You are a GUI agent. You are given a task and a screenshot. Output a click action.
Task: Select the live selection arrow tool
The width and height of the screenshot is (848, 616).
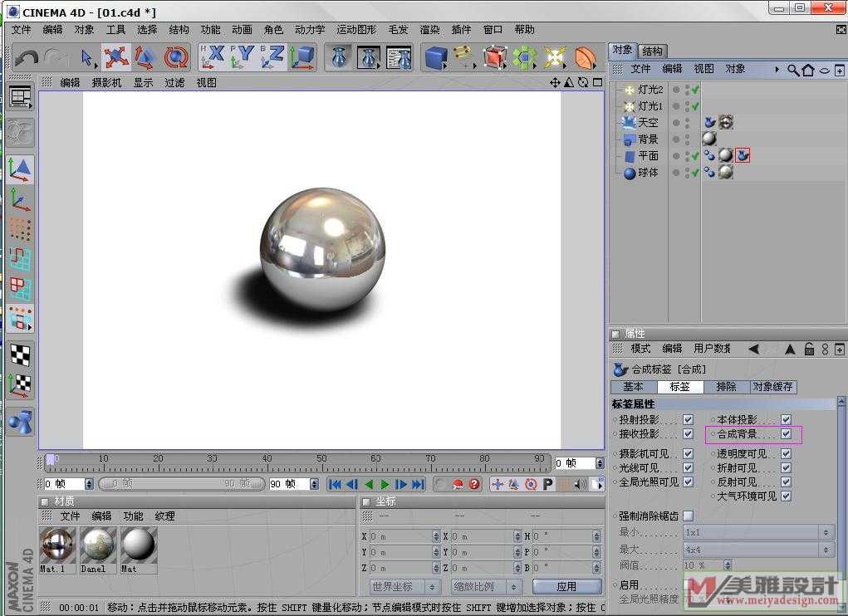coord(86,58)
